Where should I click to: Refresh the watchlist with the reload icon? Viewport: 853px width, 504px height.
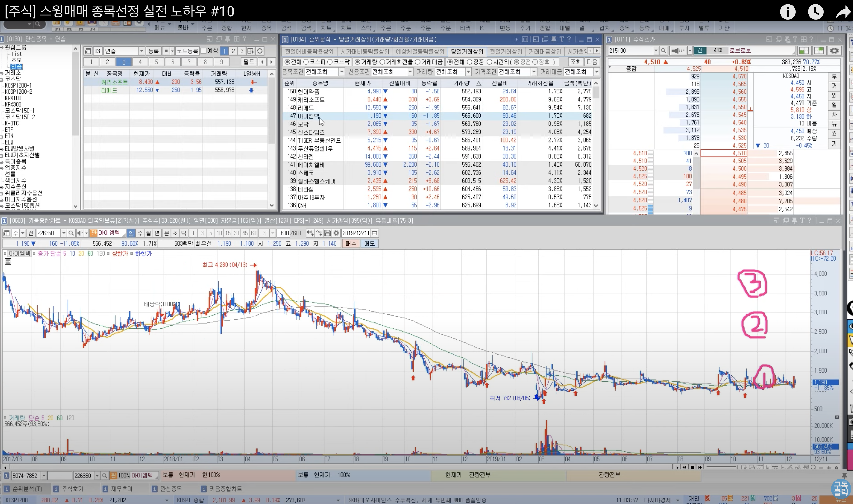click(260, 51)
